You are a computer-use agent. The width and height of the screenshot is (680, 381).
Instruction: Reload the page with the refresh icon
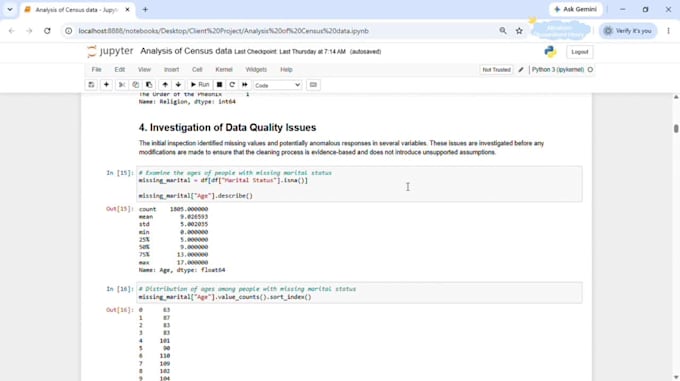coord(47,31)
